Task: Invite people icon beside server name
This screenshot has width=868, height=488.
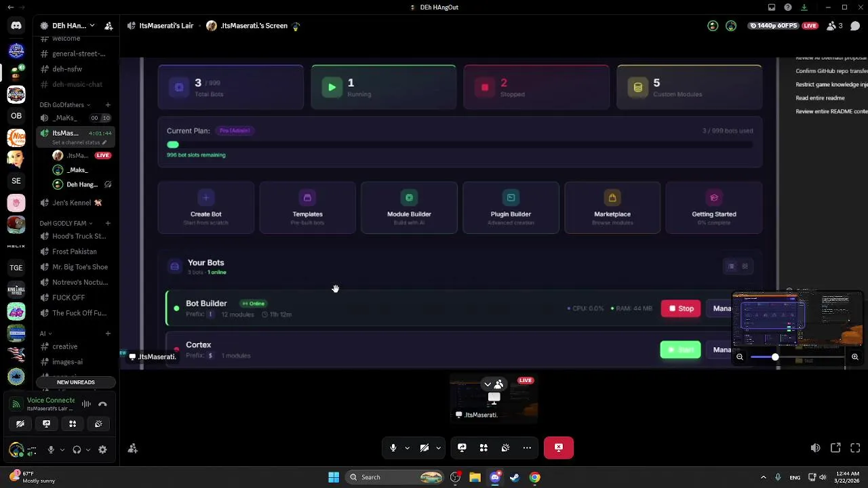Action: coord(108,26)
